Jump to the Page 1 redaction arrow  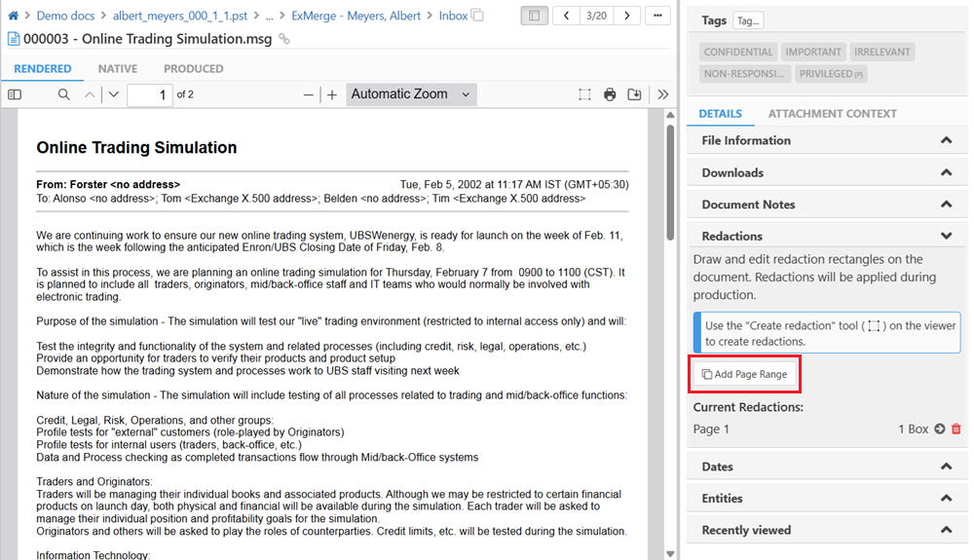939,429
